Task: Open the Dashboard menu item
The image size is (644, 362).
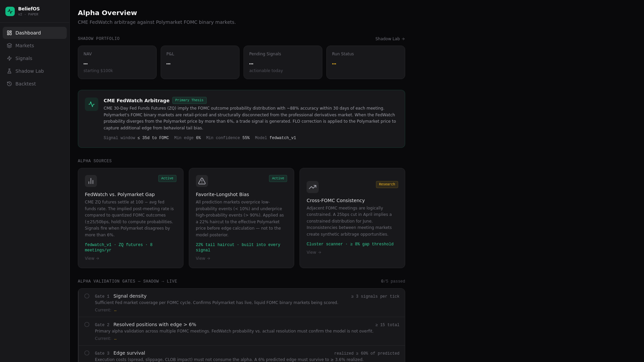Action: click(x=35, y=33)
